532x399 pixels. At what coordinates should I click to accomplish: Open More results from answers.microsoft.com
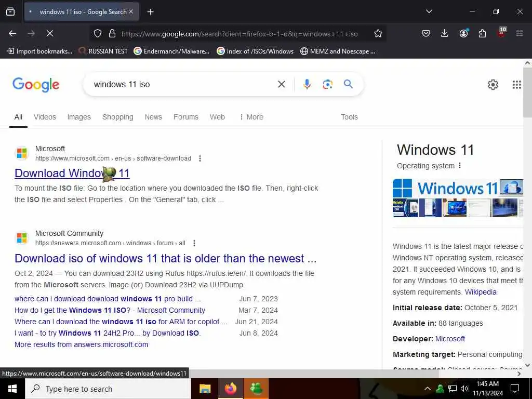pos(82,345)
